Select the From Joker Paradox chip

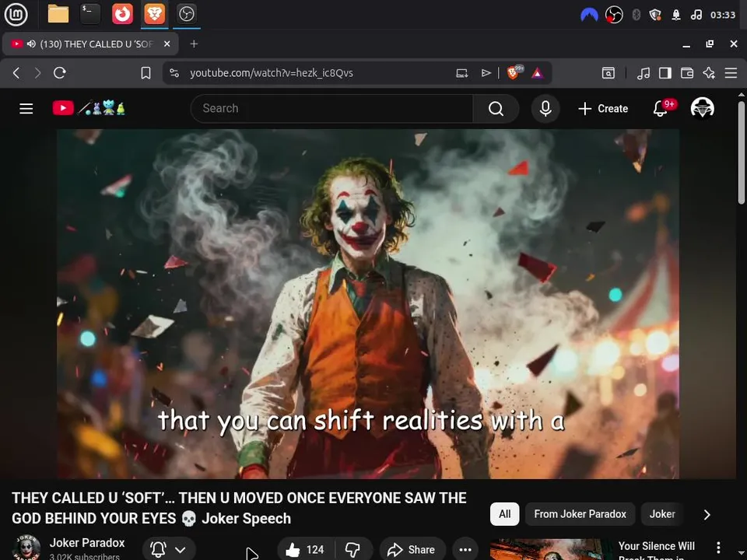click(580, 514)
